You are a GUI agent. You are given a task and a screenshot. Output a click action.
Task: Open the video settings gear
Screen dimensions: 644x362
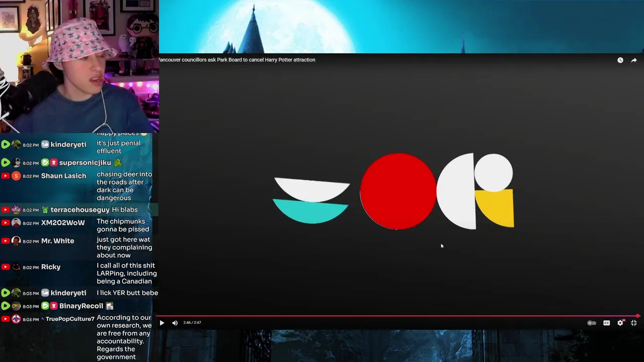(620, 323)
